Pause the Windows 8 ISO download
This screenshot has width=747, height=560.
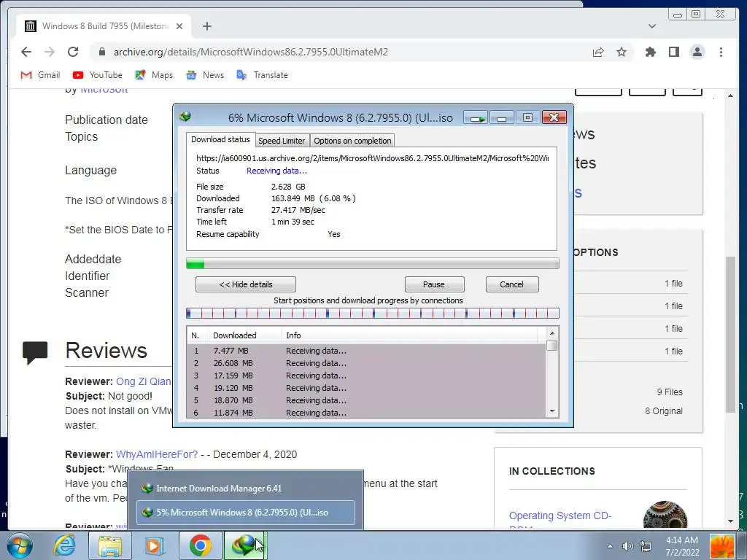[434, 284]
